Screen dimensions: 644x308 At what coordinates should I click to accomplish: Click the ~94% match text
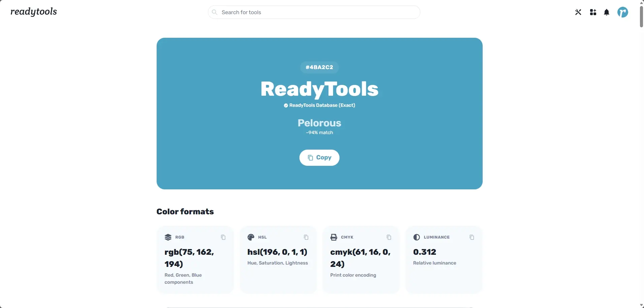point(319,133)
